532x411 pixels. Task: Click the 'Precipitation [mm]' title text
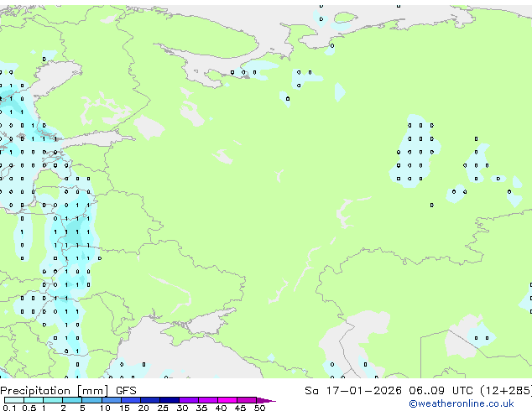pyautogui.click(x=54, y=391)
